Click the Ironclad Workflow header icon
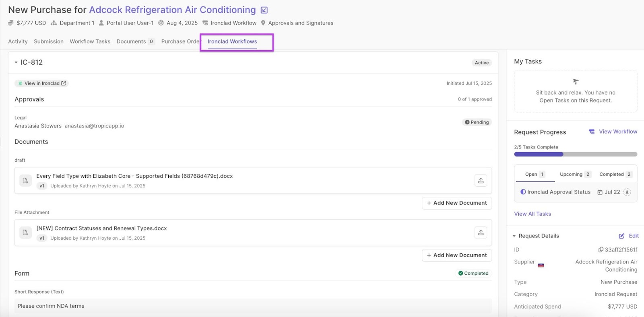Viewport: 644px width, 317px height. pyautogui.click(x=205, y=23)
